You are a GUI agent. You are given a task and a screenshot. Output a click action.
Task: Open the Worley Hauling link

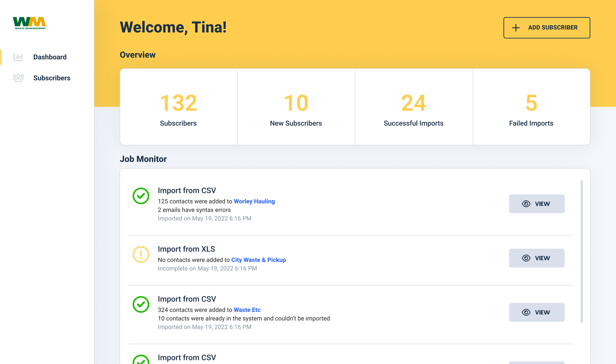[254, 201]
